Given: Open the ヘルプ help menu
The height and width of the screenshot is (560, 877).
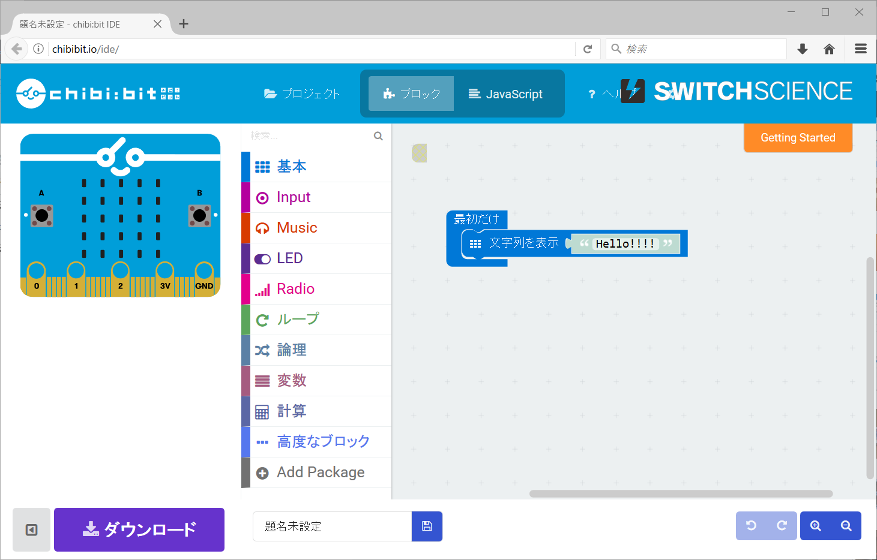Looking at the screenshot, I should [605, 94].
